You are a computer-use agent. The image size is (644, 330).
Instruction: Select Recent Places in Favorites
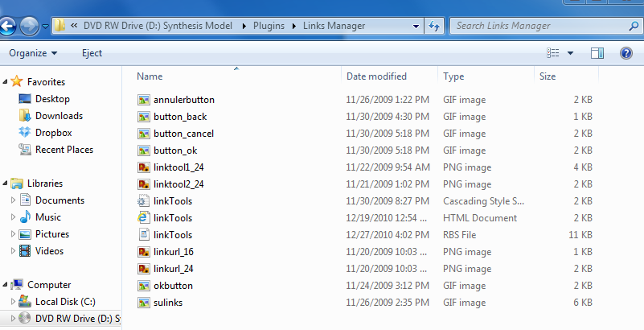coord(64,150)
